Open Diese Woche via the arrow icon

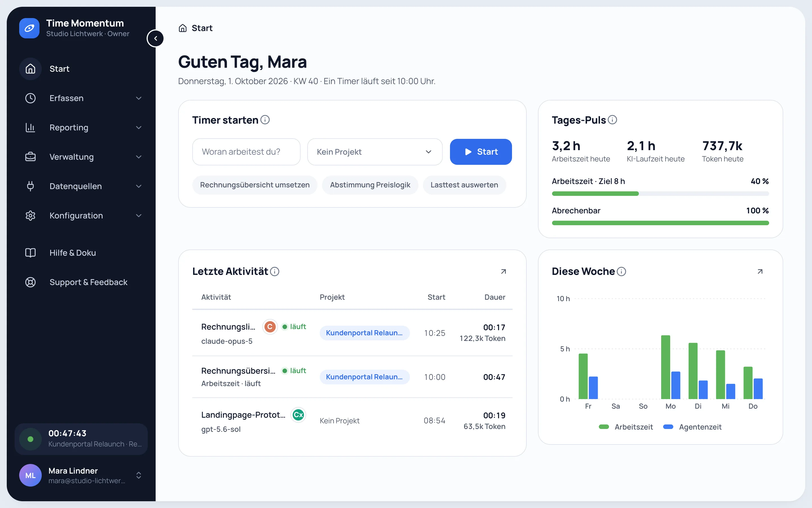pos(760,271)
